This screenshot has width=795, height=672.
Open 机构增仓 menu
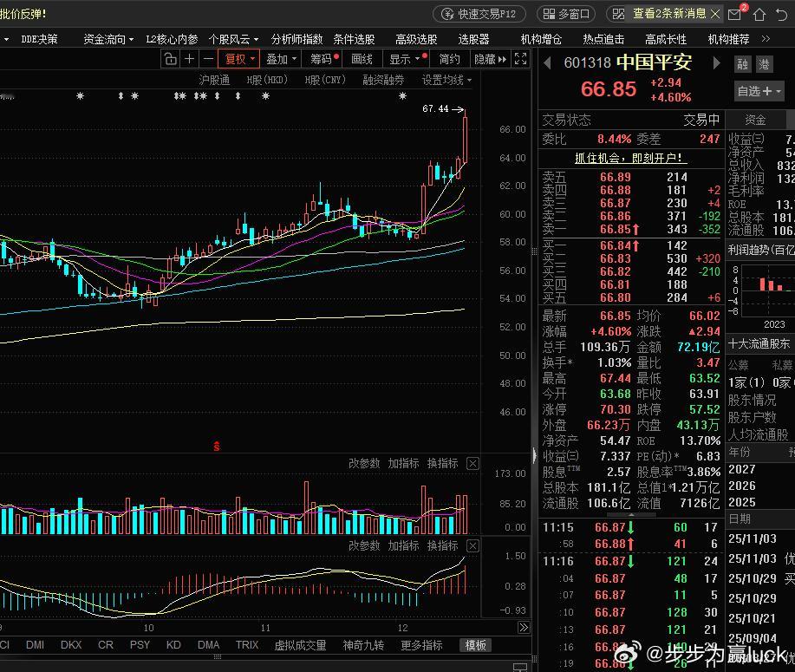542,39
